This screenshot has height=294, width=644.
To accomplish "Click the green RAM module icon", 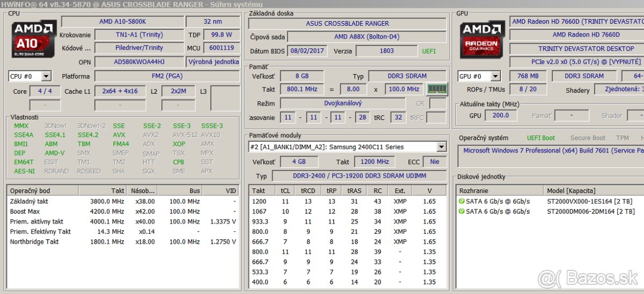I will coord(436,89).
